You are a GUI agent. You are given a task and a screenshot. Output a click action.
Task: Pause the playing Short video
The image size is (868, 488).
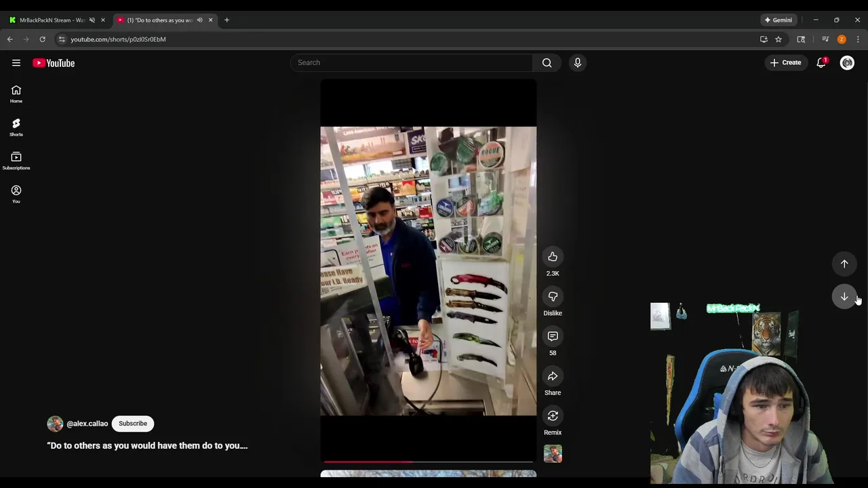point(428,271)
